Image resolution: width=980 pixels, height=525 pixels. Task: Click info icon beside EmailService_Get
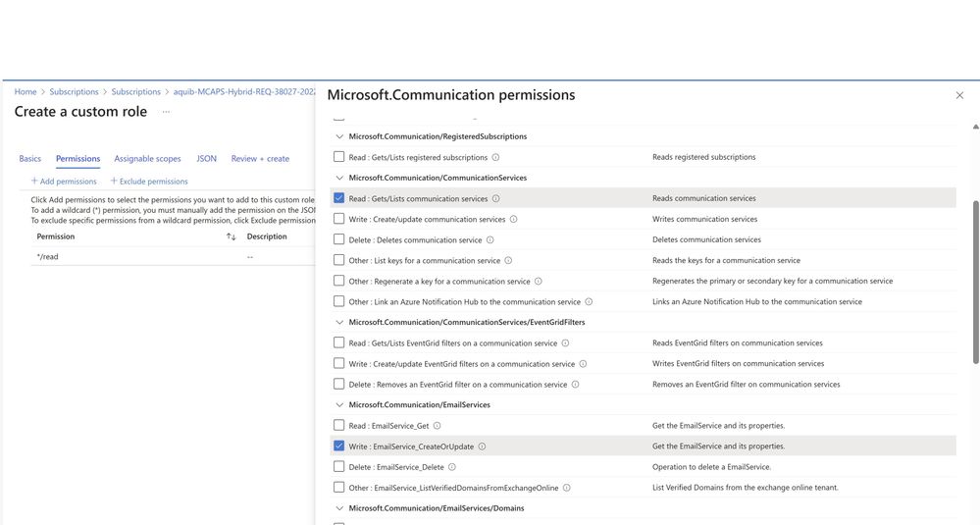point(437,426)
